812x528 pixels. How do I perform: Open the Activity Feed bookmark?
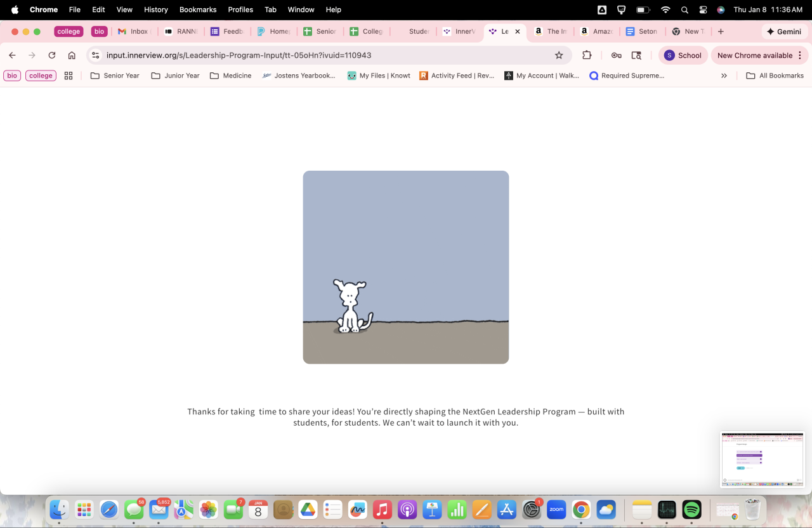tap(457, 76)
